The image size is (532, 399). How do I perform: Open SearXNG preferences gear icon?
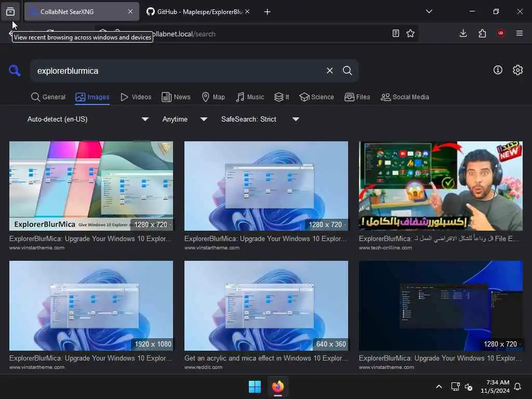518,70
